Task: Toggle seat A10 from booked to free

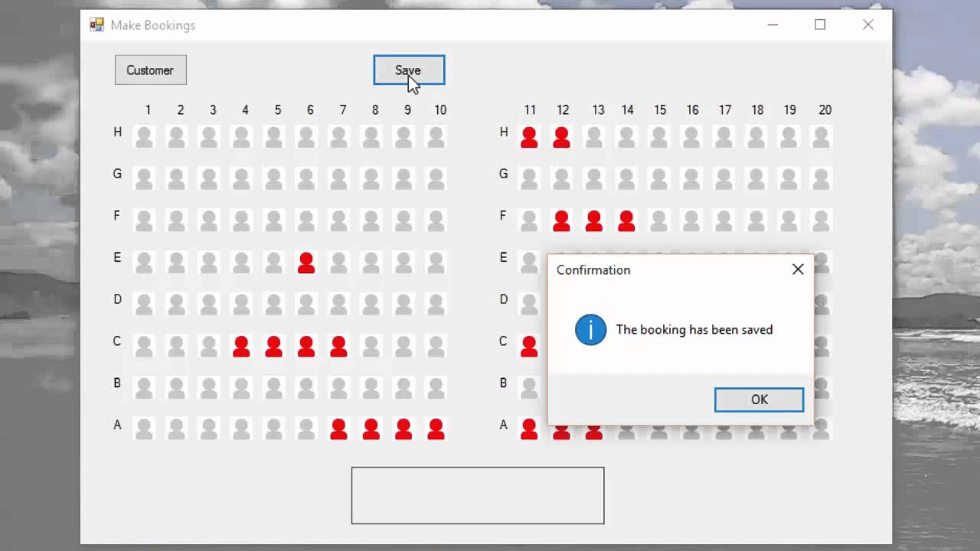Action: point(436,429)
